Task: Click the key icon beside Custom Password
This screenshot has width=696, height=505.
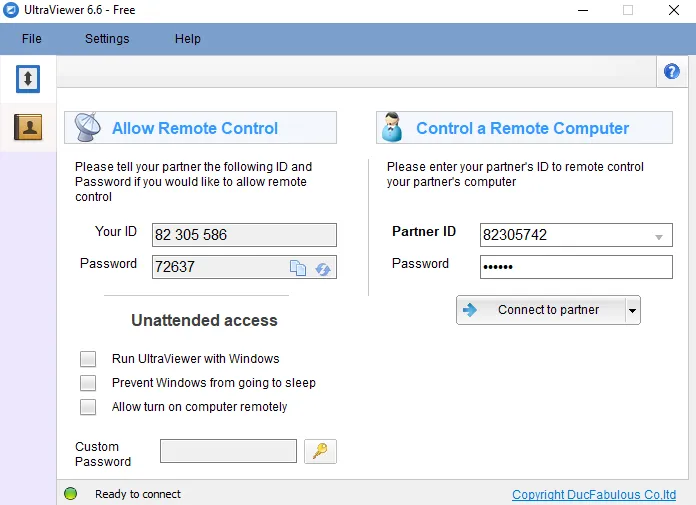Action: (x=320, y=451)
